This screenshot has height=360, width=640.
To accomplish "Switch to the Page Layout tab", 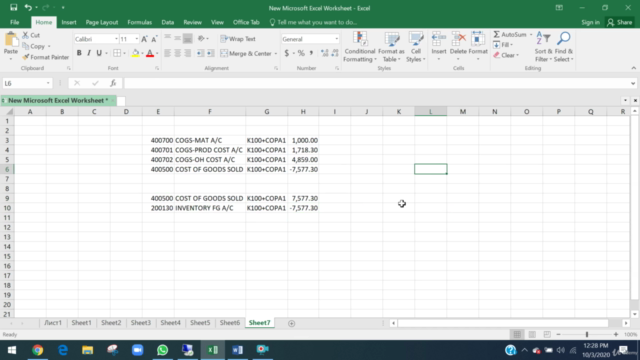I will (x=102, y=22).
